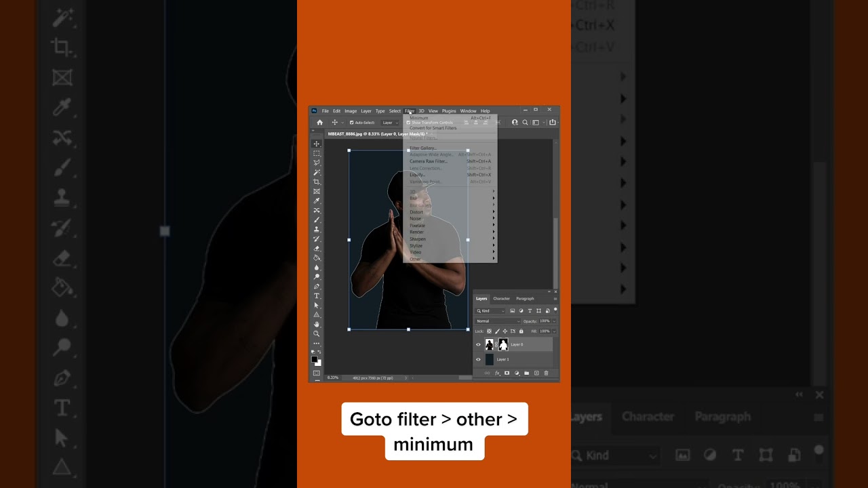Select the Horizontal Type tool
868x488 pixels.
pos(317,296)
